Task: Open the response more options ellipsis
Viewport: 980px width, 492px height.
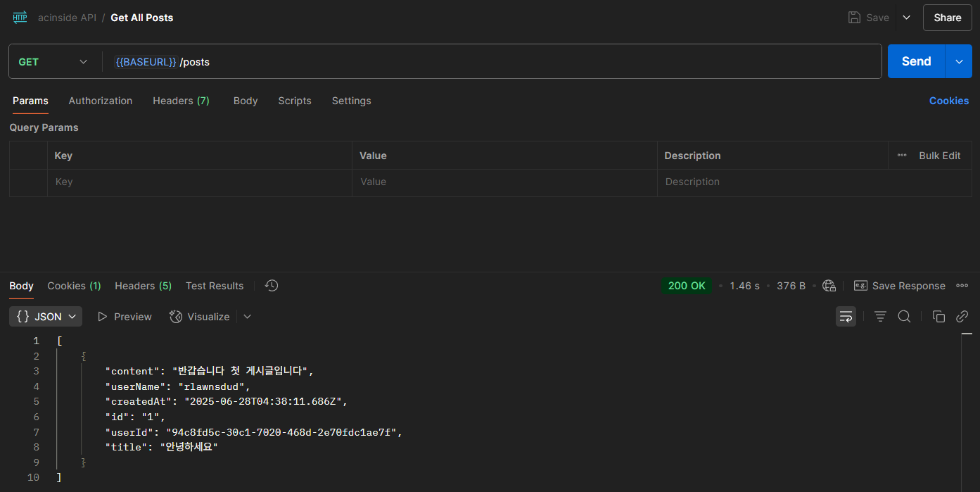Action: [x=962, y=286]
